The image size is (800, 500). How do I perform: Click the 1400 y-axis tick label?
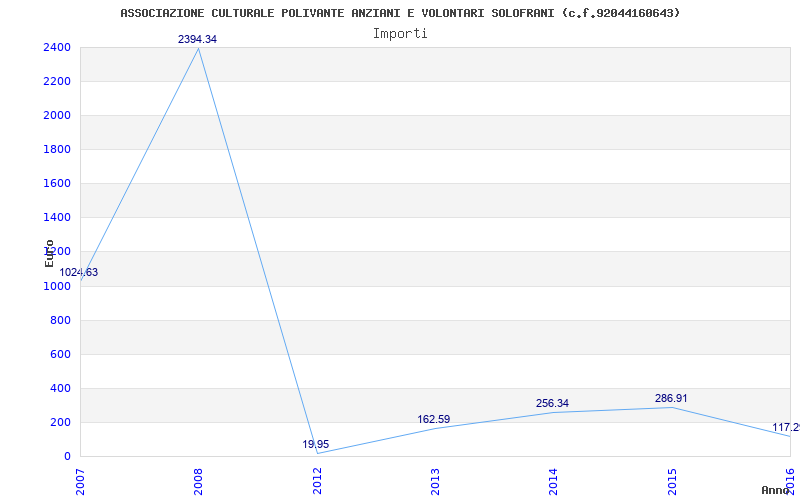tap(57, 218)
